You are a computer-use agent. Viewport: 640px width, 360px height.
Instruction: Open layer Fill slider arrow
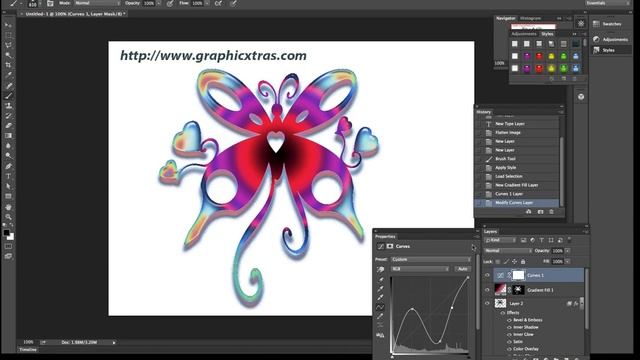(x=568, y=261)
